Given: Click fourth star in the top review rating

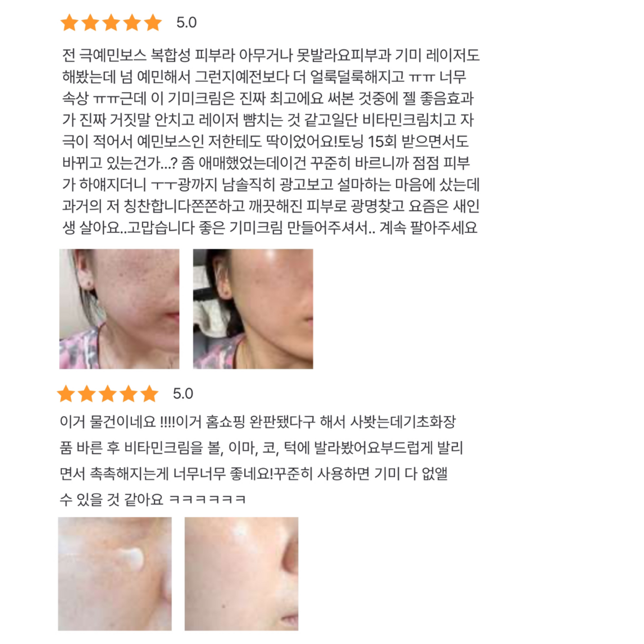Looking at the screenshot, I should [132, 22].
